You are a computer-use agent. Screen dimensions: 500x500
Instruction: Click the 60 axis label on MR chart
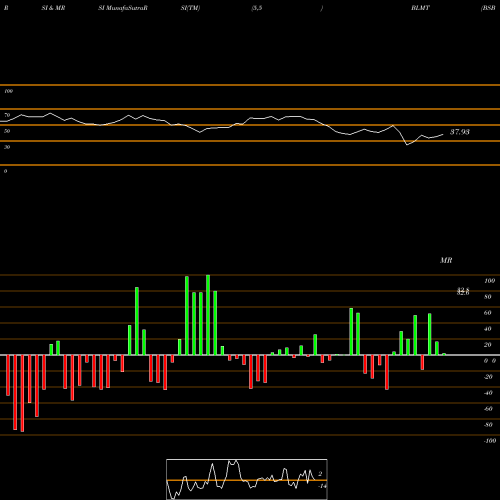point(488,313)
